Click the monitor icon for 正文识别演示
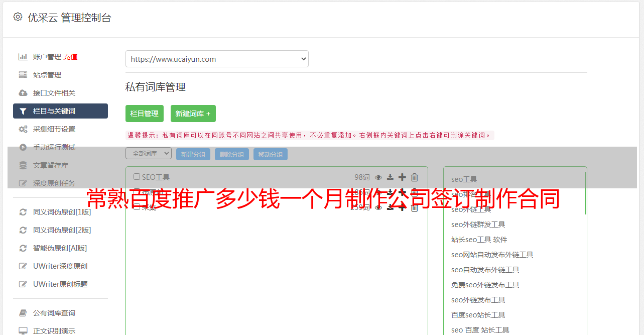Image resolution: width=644 pixels, height=335 pixels. [23, 331]
